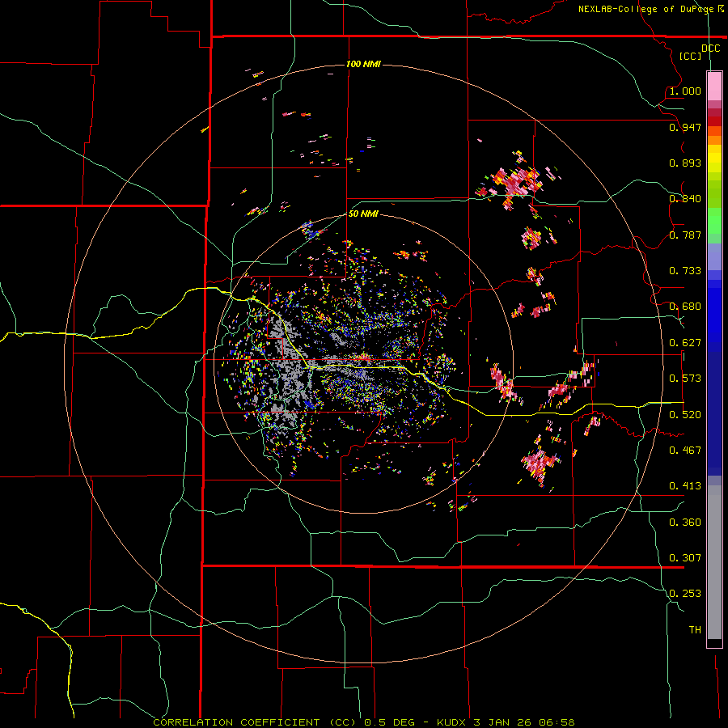Viewport: 728px width, 728px height.
Task: Click the 0.253 scale value
Action: 685,594
